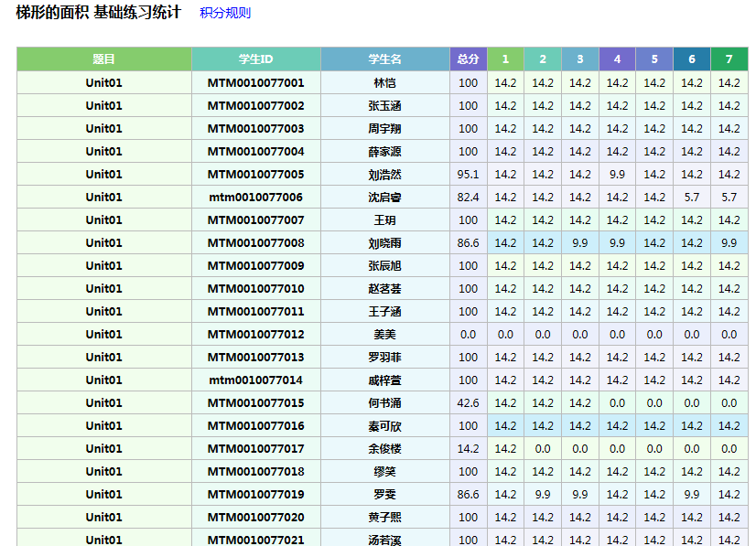The width and height of the screenshot is (756, 546).
Task: Click column header number 7
Action: pyautogui.click(x=729, y=59)
